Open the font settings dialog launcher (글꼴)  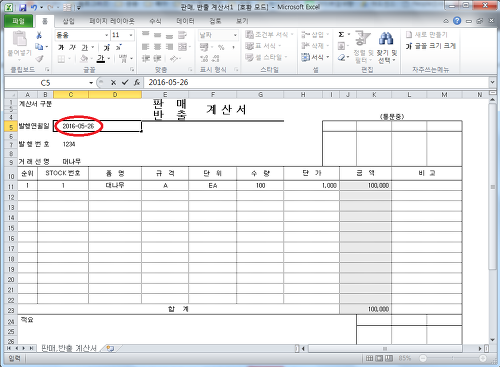pos(132,69)
